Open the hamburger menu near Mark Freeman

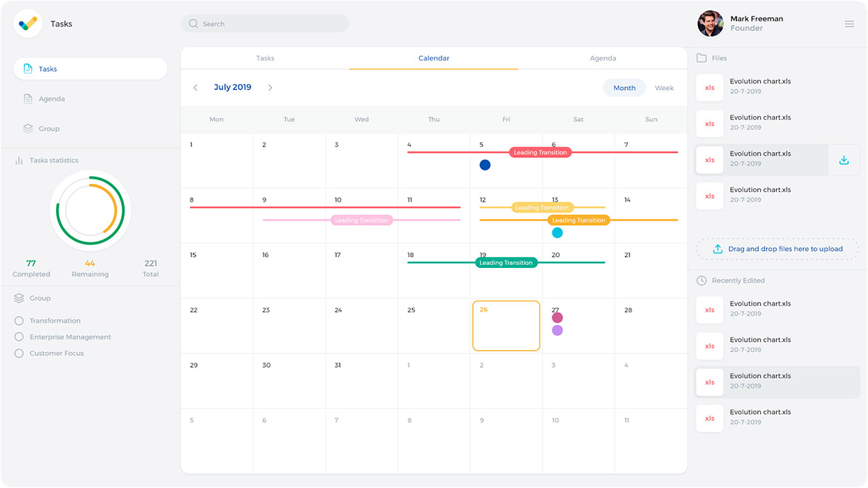848,23
